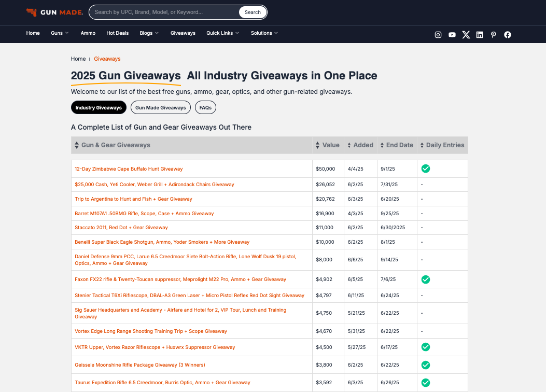Viewport: 546px width, 392px height.
Task: Click the Gun Made logo
Action: [54, 12]
